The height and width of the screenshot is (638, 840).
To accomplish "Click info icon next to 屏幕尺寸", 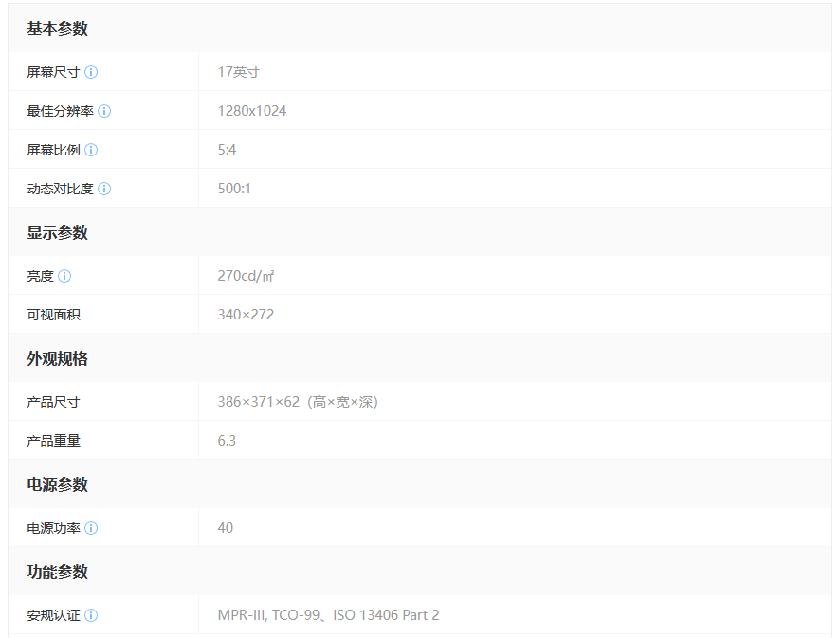I will coord(91,72).
